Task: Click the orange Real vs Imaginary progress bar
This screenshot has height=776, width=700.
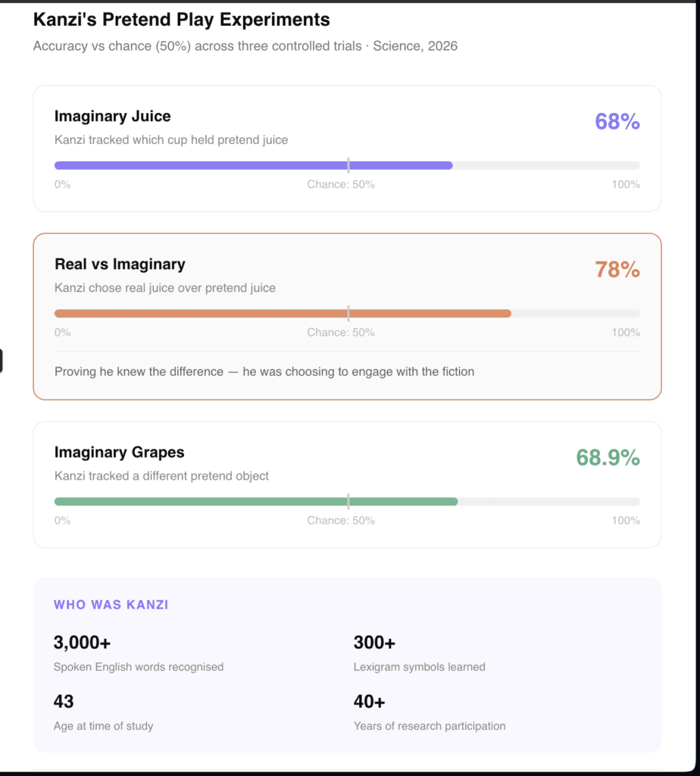Action: click(283, 313)
